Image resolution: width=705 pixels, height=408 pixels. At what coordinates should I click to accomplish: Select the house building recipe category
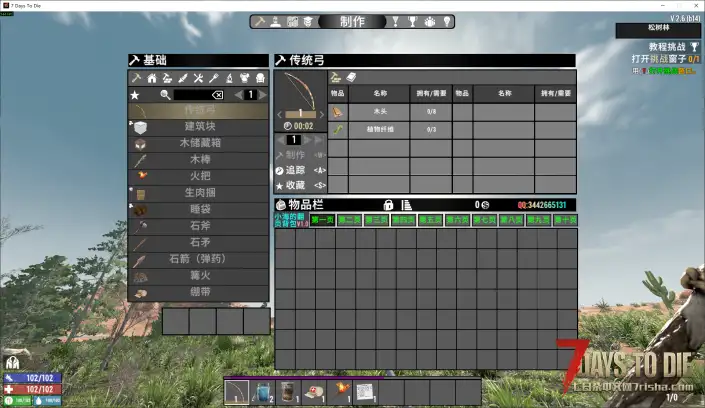tap(152, 78)
